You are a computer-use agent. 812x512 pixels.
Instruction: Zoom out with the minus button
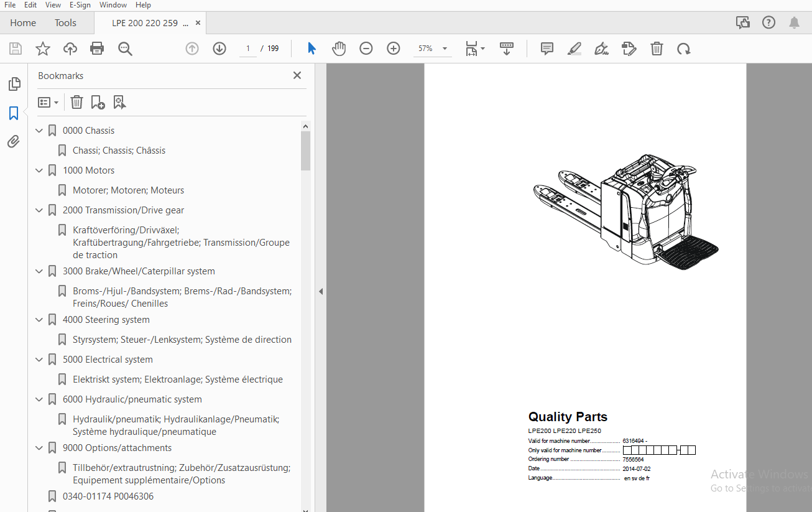366,49
